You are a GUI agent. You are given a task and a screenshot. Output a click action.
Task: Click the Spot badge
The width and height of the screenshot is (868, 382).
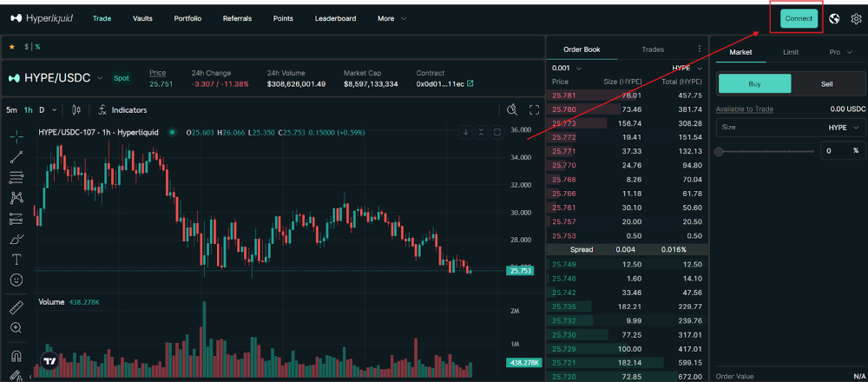122,78
